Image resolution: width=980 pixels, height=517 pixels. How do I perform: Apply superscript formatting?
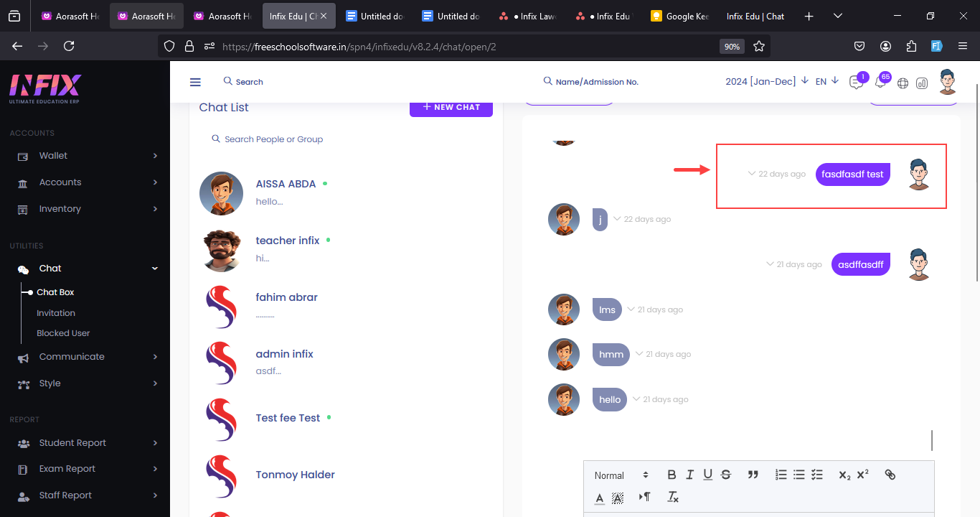(x=862, y=474)
